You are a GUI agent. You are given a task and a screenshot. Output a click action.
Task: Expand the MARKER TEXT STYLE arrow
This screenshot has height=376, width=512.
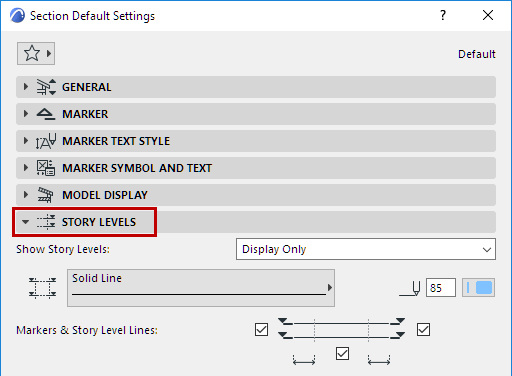pyautogui.click(x=26, y=141)
